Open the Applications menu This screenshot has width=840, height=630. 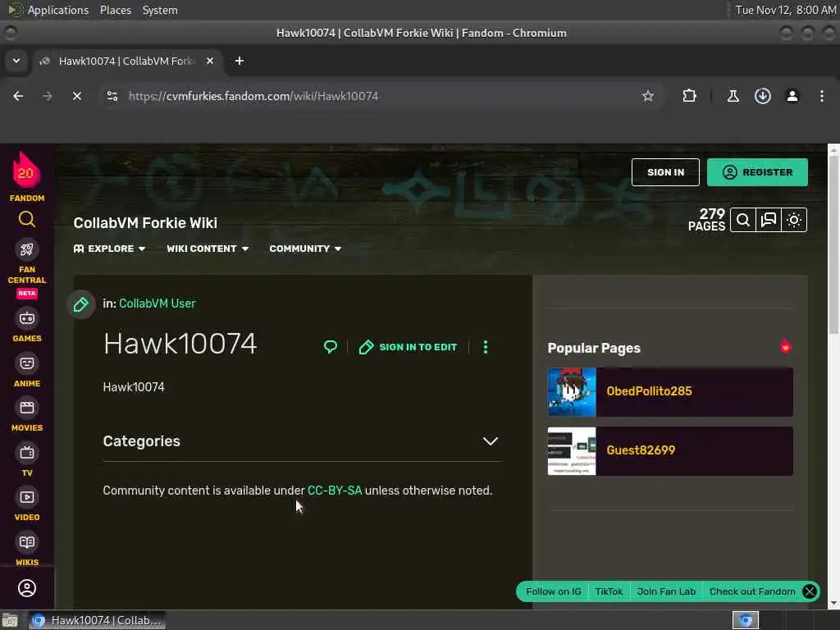coord(58,10)
